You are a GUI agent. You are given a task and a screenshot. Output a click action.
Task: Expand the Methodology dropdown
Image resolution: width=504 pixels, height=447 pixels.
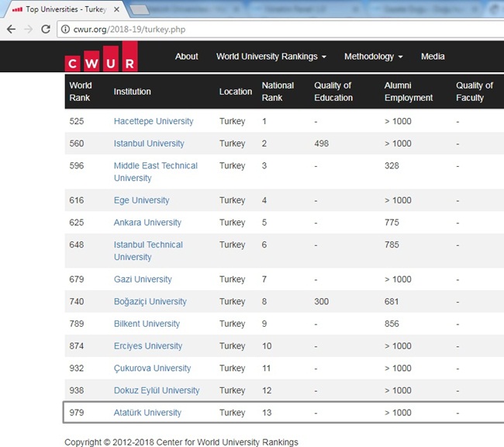[x=374, y=57]
